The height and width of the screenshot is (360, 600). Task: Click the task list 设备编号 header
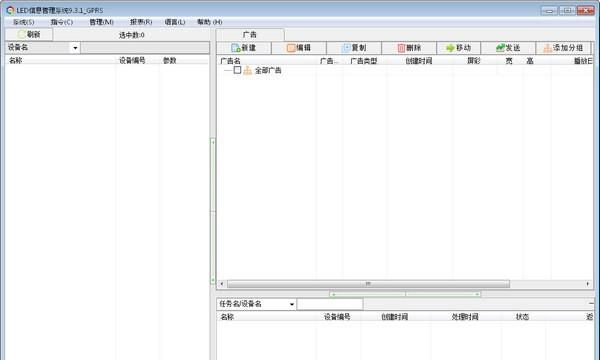337,317
